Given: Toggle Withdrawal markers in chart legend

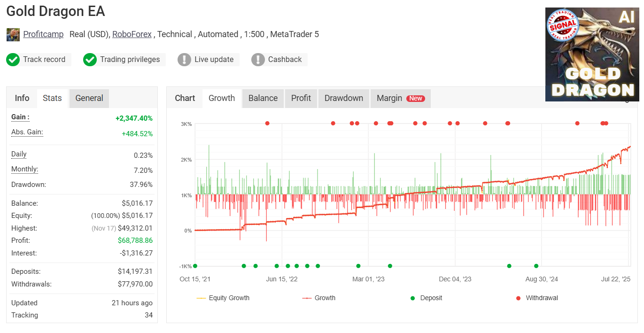Looking at the screenshot, I should tap(537, 298).
